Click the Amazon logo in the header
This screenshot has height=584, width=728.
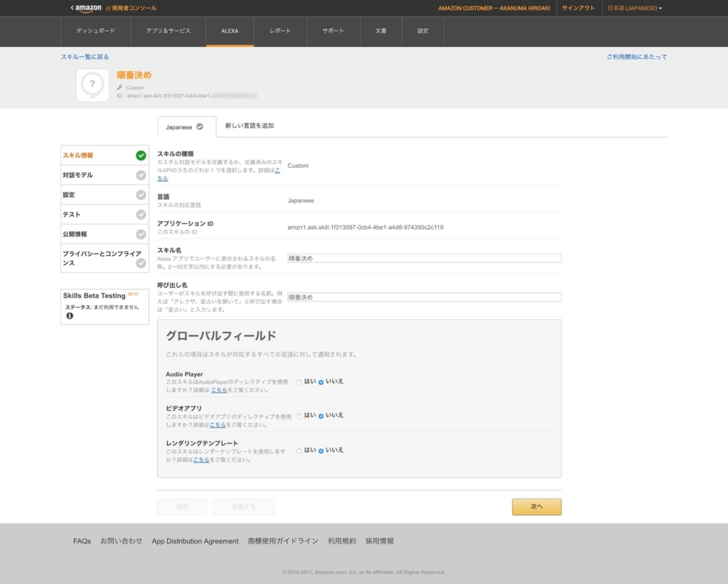pyautogui.click(x=88, y=9)
